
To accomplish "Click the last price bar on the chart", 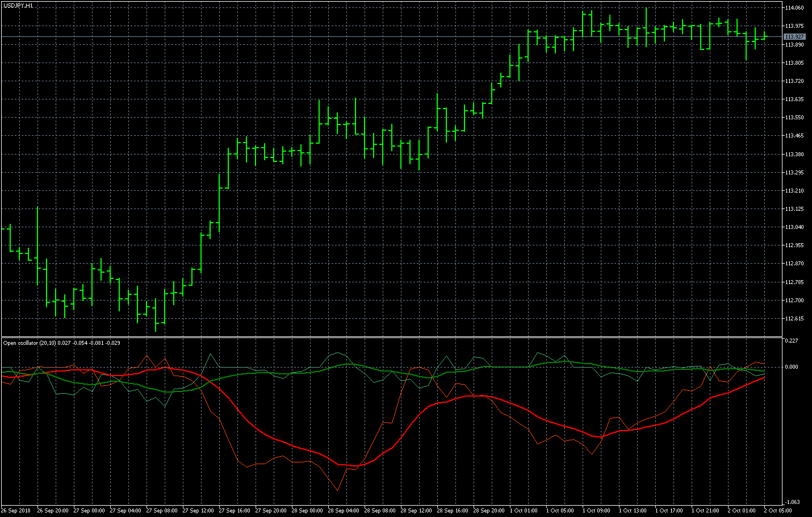I will click(x=764, y=36).
